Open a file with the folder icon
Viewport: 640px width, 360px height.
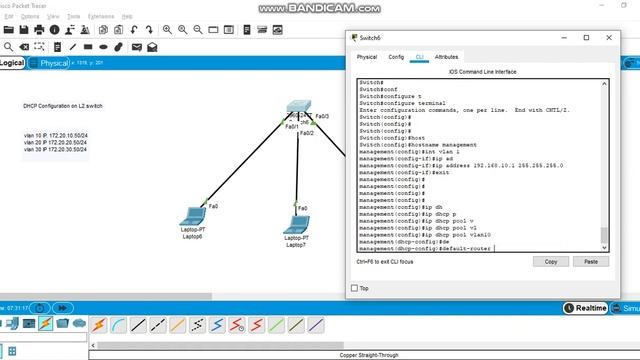tap(9, 30)
